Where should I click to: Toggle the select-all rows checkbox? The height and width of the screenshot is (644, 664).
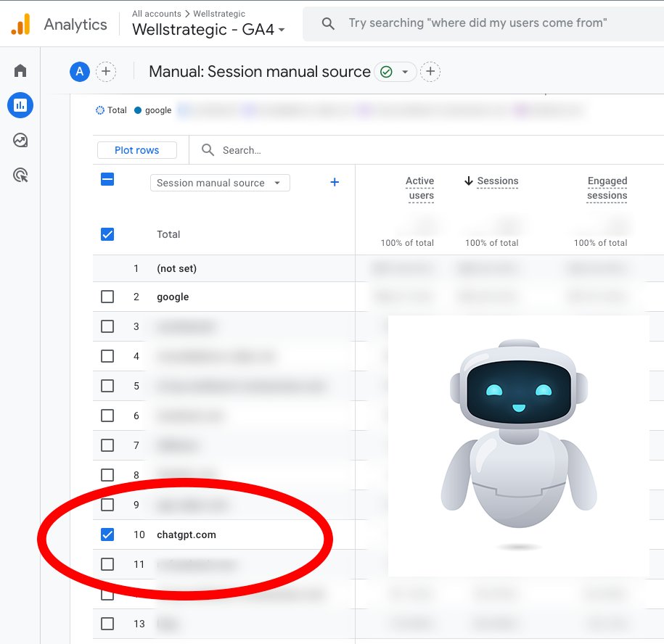coord(107,179)
